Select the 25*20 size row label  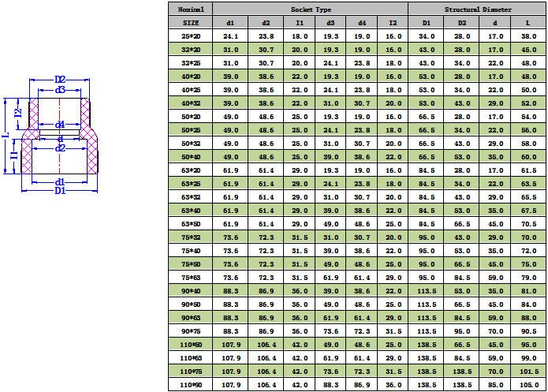tap(191, 36)
